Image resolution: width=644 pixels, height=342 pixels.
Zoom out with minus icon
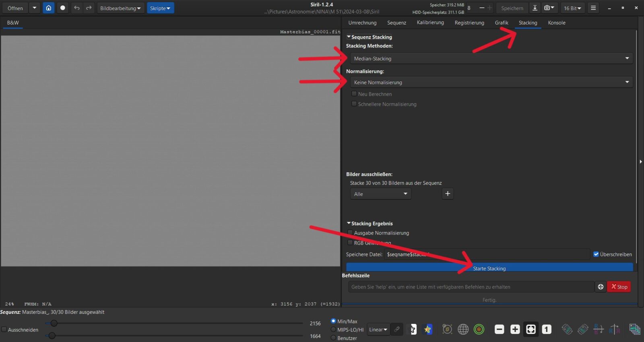pyautogui.click(x=499, y=330)
